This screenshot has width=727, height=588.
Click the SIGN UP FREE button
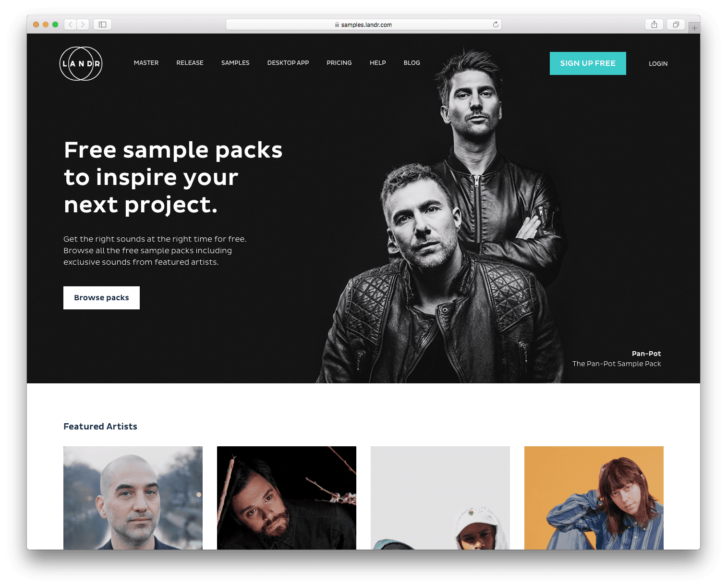pyautogui.click(x=588, y=63)
